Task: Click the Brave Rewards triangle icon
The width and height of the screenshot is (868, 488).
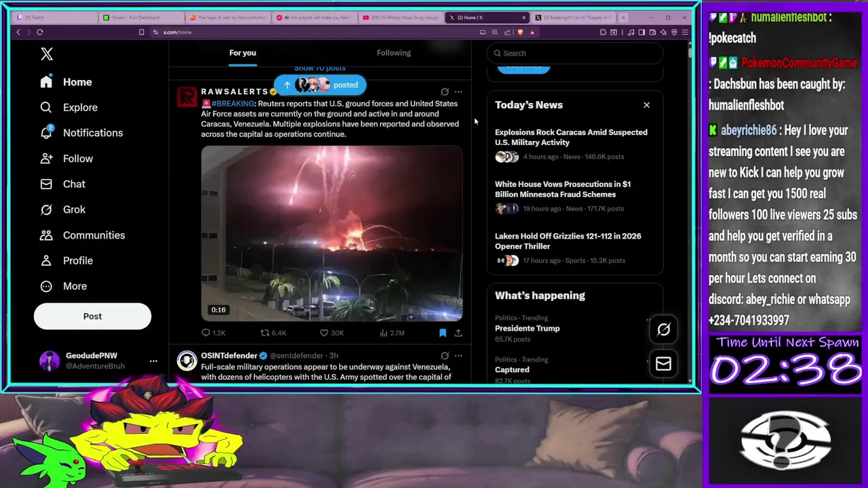Action: coord(532,32)
